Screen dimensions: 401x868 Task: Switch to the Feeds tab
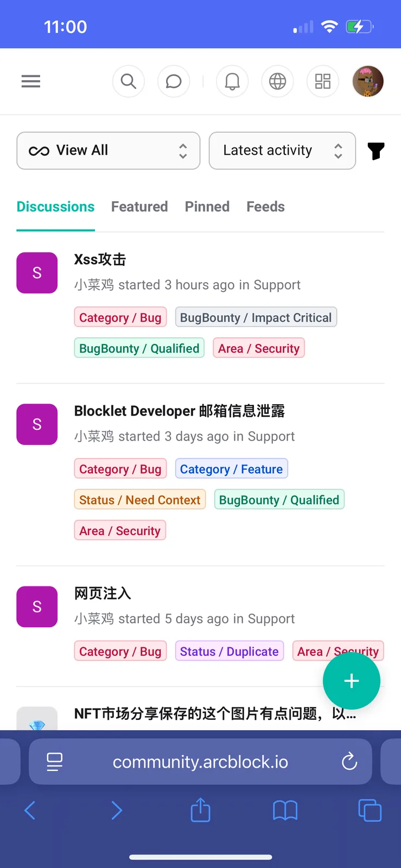(265, 207)
